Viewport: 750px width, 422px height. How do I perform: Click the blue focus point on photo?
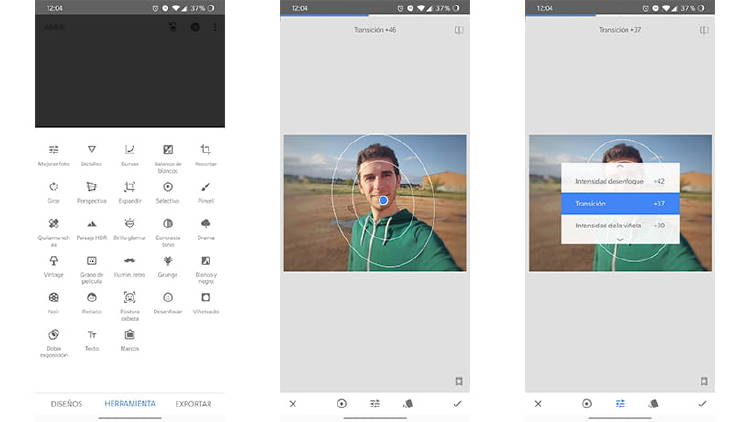tap(383, 201)
